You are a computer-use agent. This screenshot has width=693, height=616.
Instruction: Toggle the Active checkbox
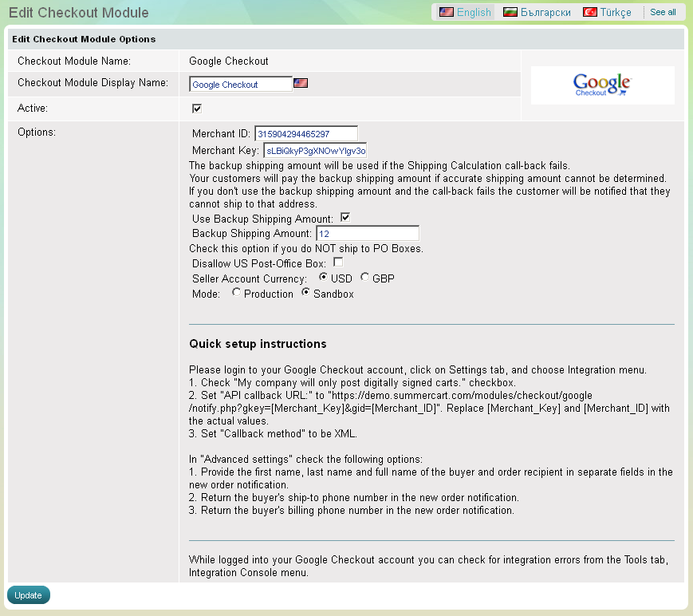(197, 108)
